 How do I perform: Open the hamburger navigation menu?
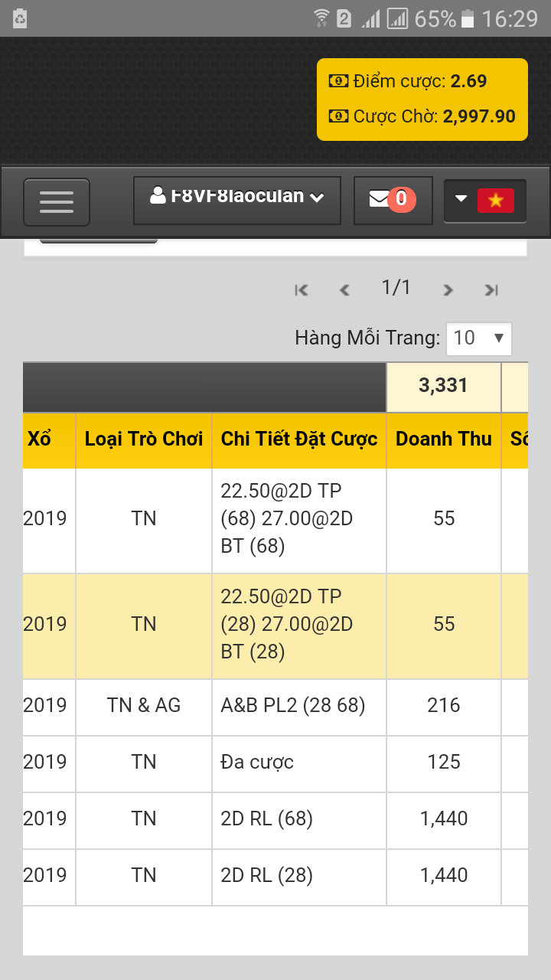pyautogui.click(x=57, y=201)
